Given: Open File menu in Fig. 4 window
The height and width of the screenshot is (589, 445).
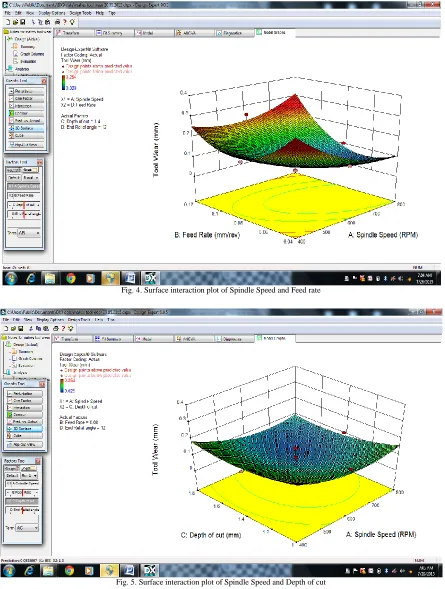Looking at the screenshot, I should tap(7, 13).
